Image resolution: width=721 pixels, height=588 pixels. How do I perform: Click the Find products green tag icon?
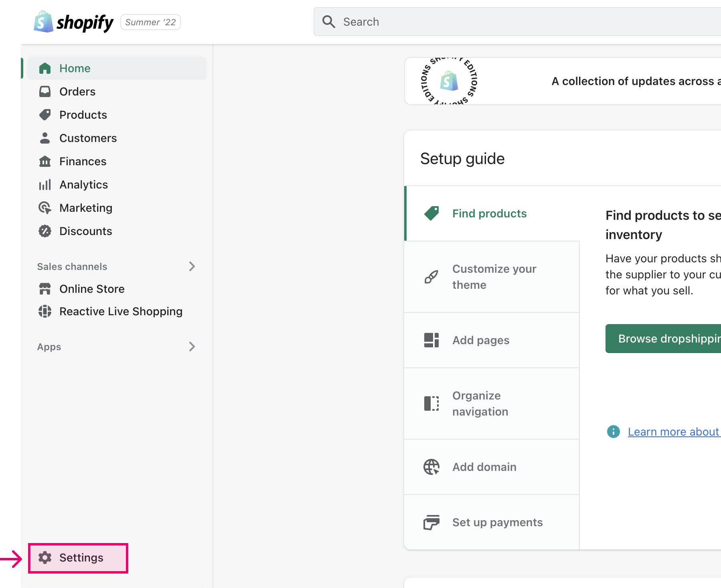[431, 213]
